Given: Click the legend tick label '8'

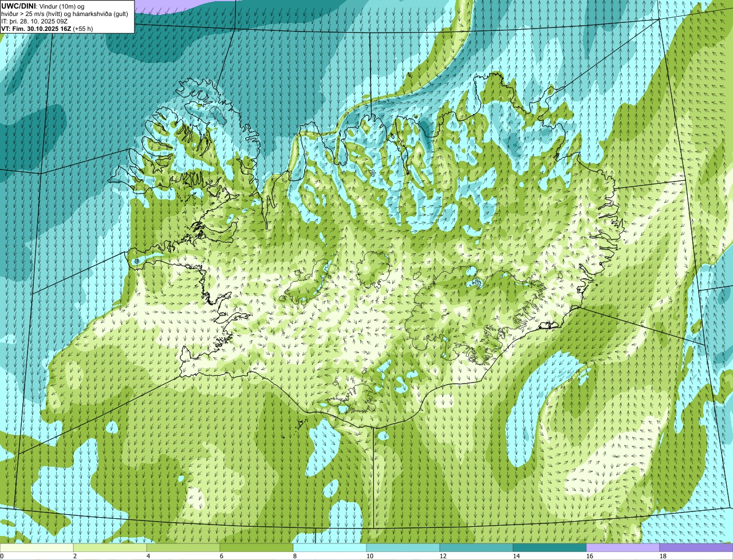Looking at the screenshot, I should pyautogui.click(x=295, y=556).
